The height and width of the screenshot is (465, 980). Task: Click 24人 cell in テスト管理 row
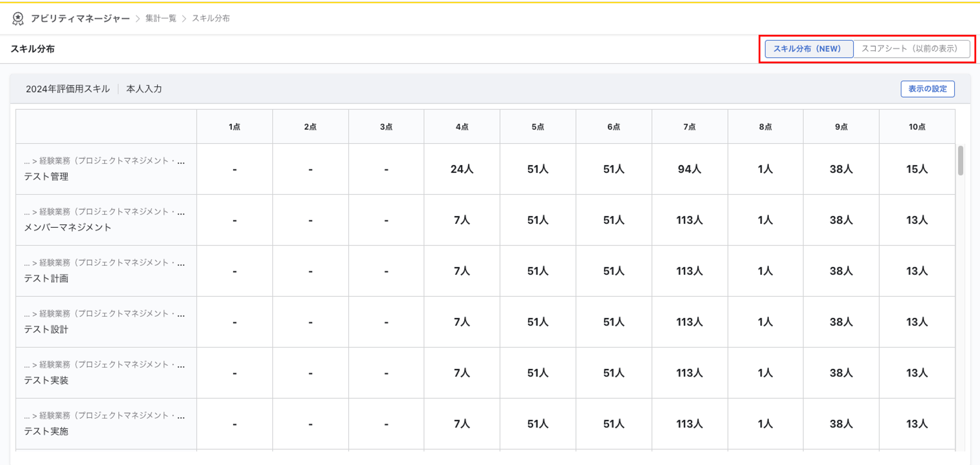(x=462, y=169)
